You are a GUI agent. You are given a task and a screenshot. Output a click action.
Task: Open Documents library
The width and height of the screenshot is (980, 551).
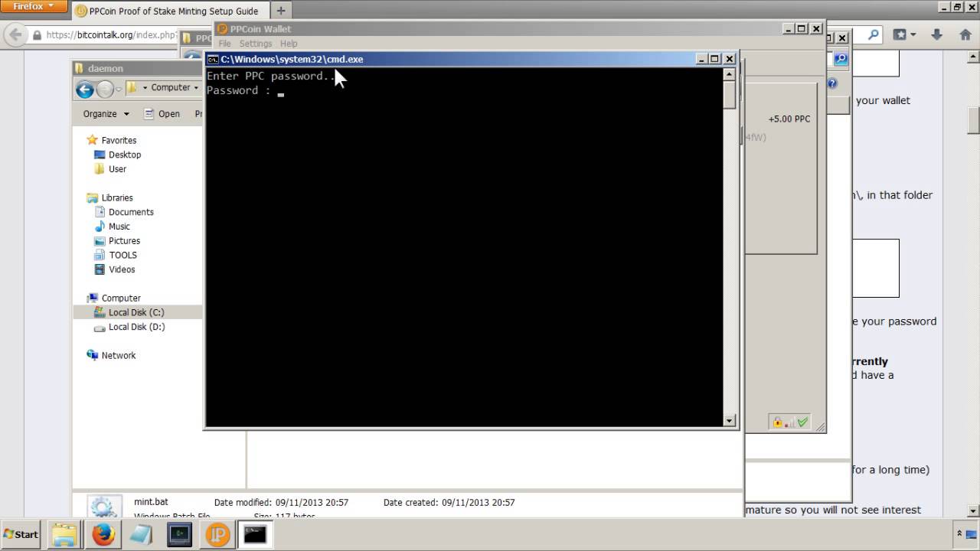tap(131, 212)
